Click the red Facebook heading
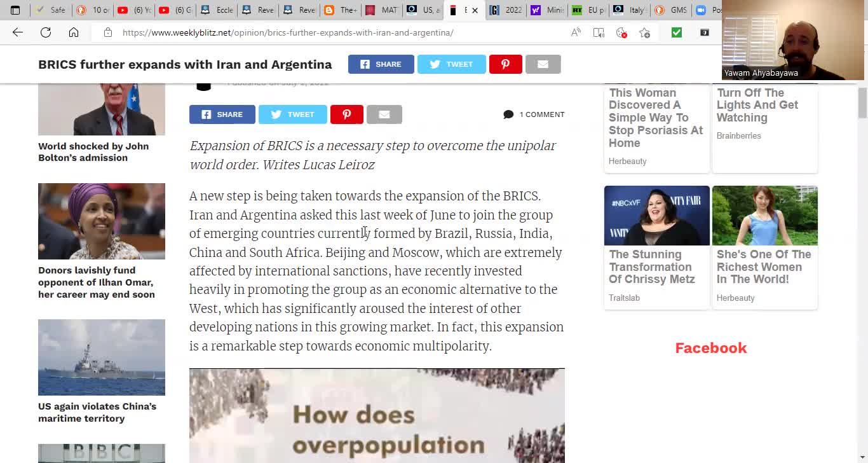The height and width of the screenshot is (463, 868). [x=711, y=348]
